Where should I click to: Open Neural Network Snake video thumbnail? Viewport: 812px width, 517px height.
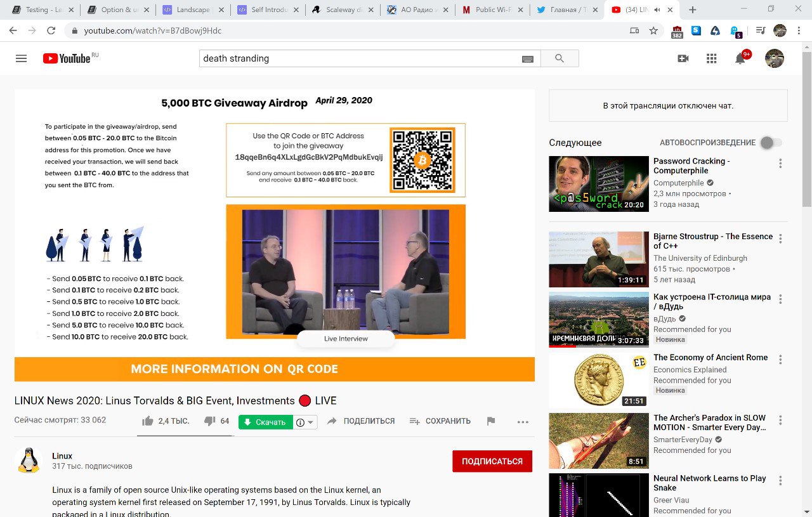[599, 495]
